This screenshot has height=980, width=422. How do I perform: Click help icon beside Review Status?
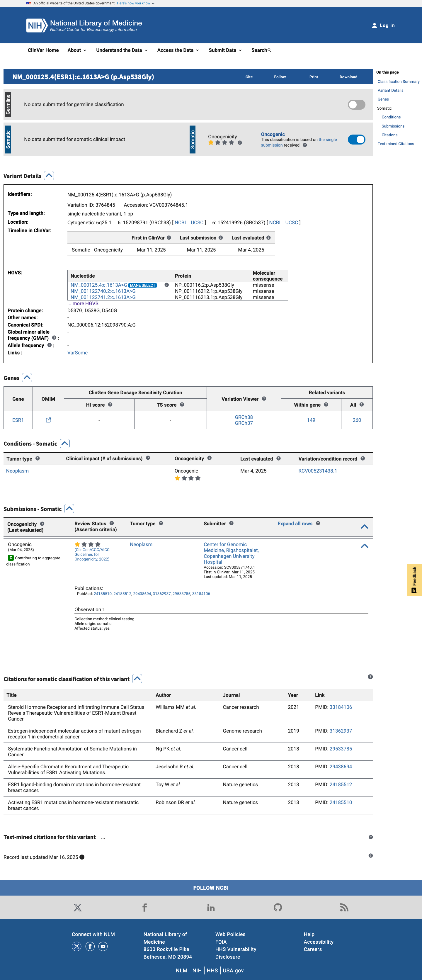(x=112, y=524)
